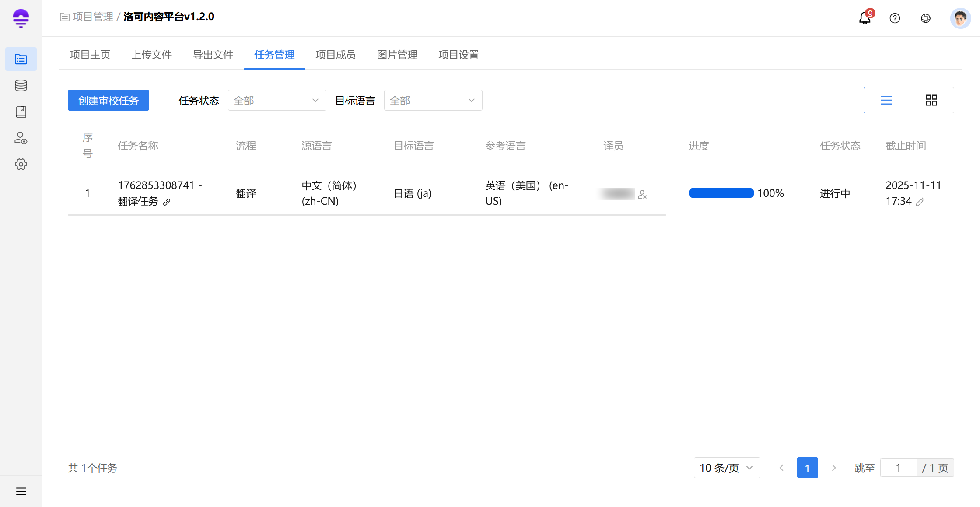Expand the 10 条/页 page size dropdown
This screenshot has width=980, height=507.
pyautogui.click(x=726, y=468)
